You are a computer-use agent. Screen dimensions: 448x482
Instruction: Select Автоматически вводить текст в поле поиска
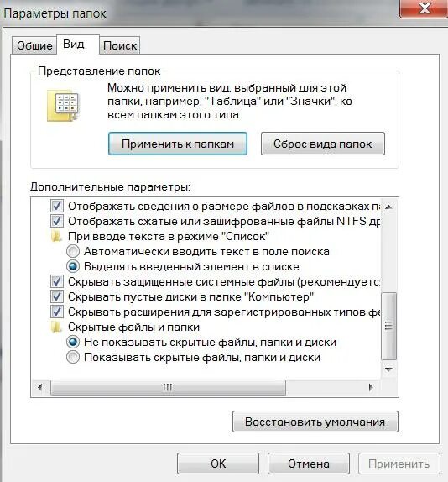[x=73, y=251]
